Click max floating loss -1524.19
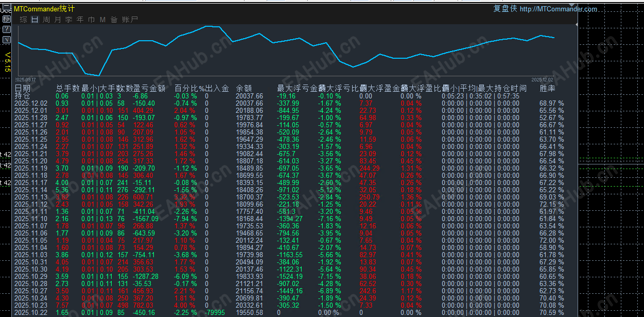The image size is (644, 317). (290, 277)
